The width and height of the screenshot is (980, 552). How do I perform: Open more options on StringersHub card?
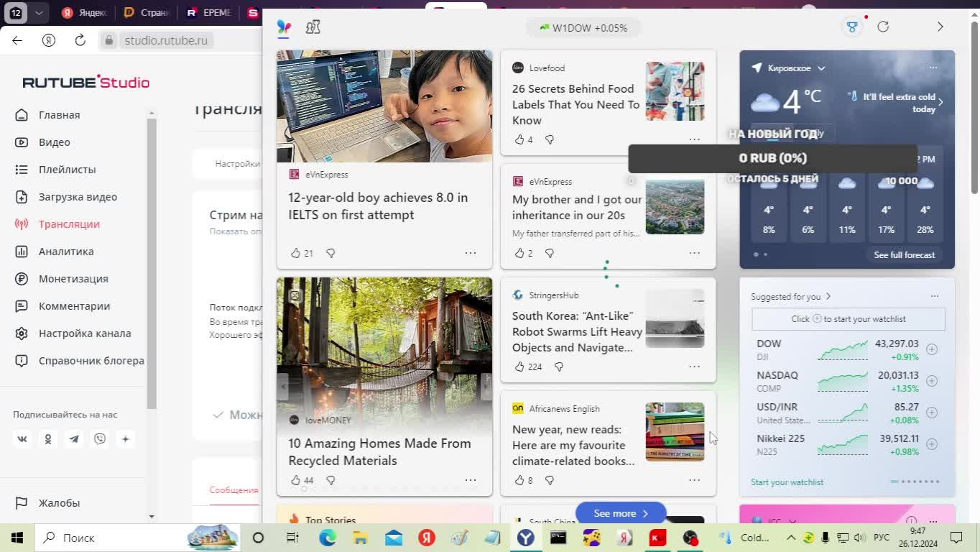(x=694, y=367)
